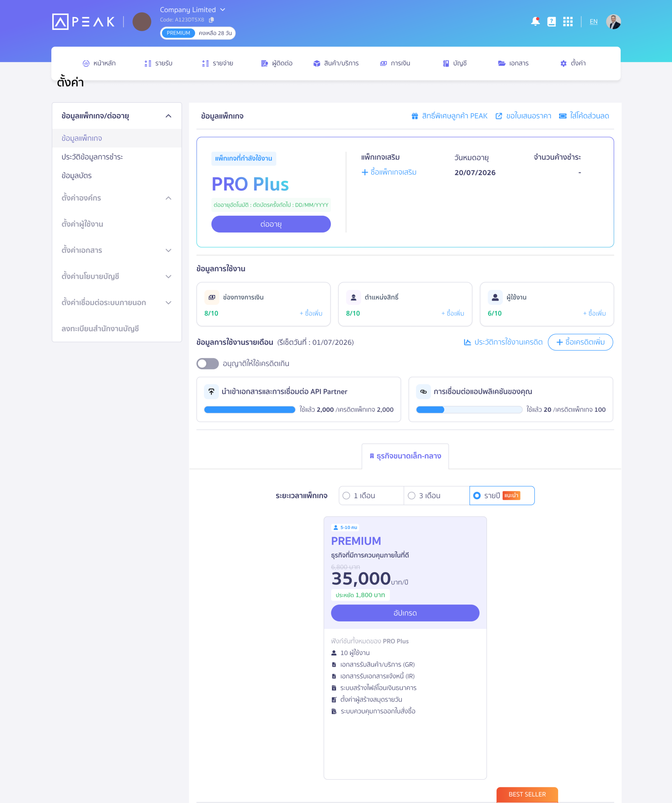The image size is (672, 803).
Task: Click the application connection progress bar
Action: [469, 410]
